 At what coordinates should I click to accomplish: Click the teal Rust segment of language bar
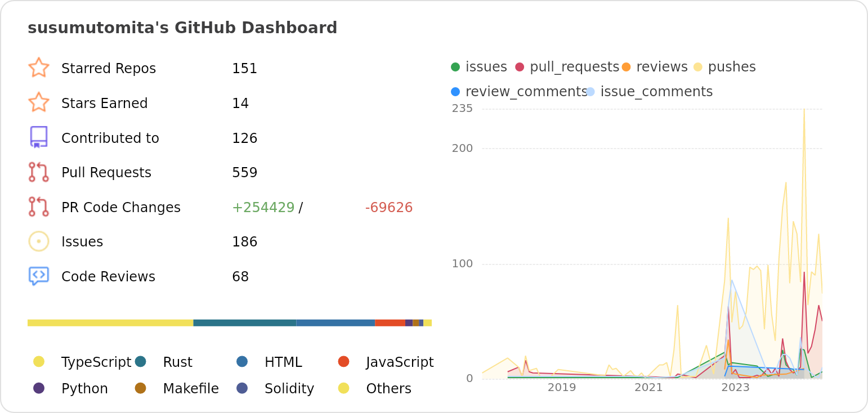pos(245,323)
